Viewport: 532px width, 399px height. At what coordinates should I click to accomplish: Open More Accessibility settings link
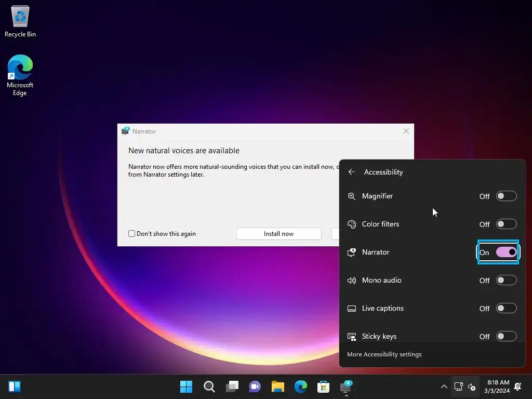click(384, 354)
